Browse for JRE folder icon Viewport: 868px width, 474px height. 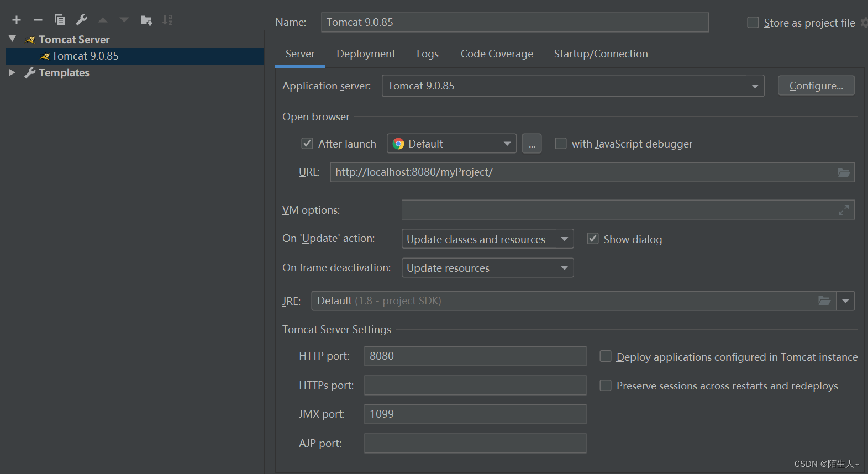pos(824,301)
